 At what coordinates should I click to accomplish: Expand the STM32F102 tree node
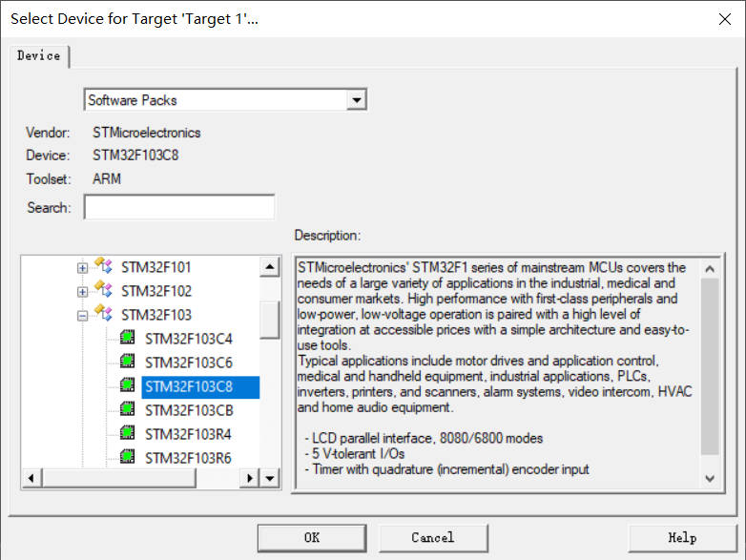tap(82, 292)
